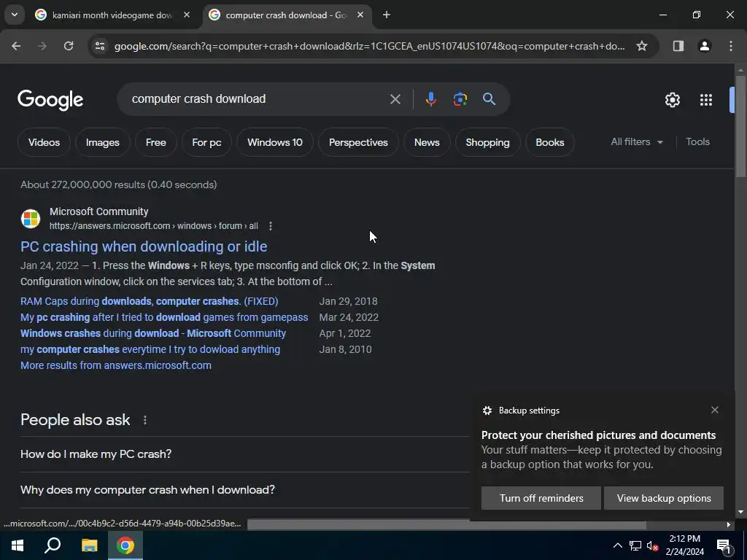The image size is (747, 560).
Task: Submit search with the magnifying glass icon
Action: coord(489,99)
